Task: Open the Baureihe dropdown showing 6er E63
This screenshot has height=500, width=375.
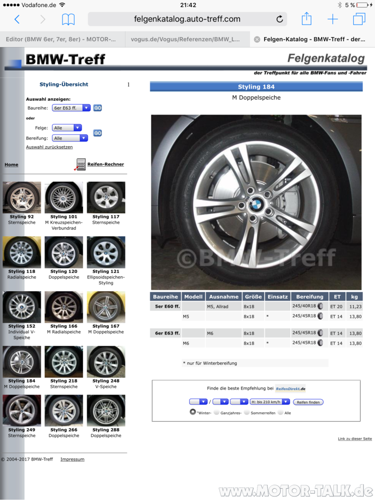Action: pos(71,108)
